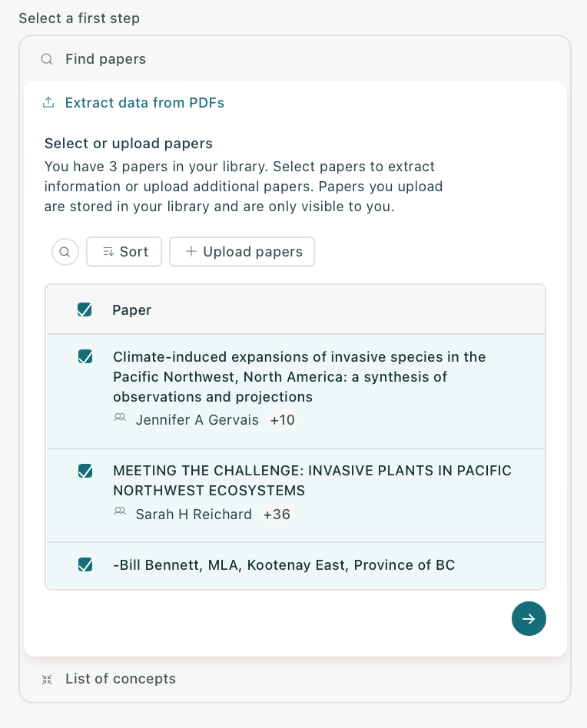Click the collapse icon beside List of concepts
The width and height of the screenshot is (587, 728).
[x=47, y=679]
